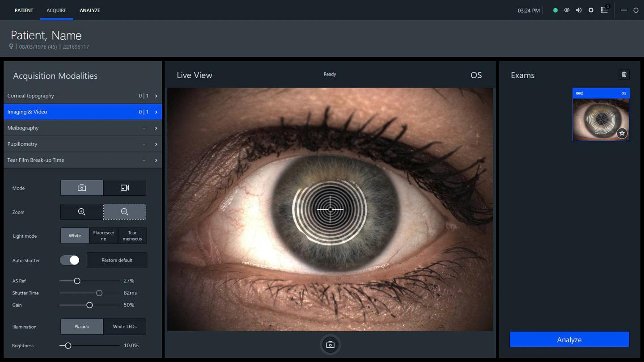Viewport: 644px width, 362px height.
Task: Expand the Corneal topography modality
Action: point(82,96)
